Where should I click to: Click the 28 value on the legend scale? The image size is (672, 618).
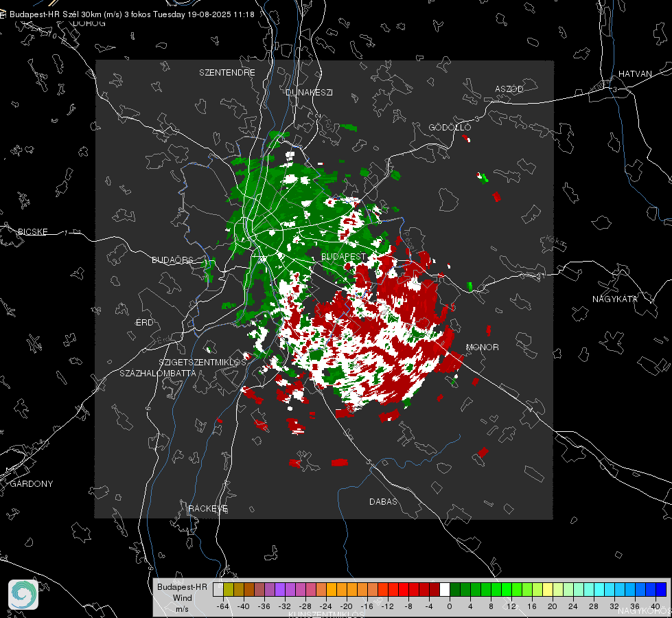594,606
